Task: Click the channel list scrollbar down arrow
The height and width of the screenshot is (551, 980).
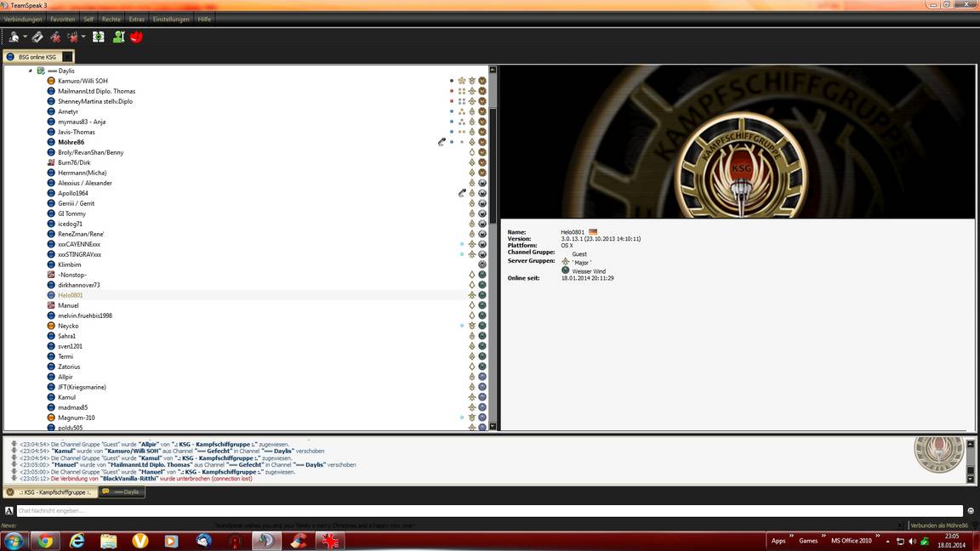Action: [493, 427]
